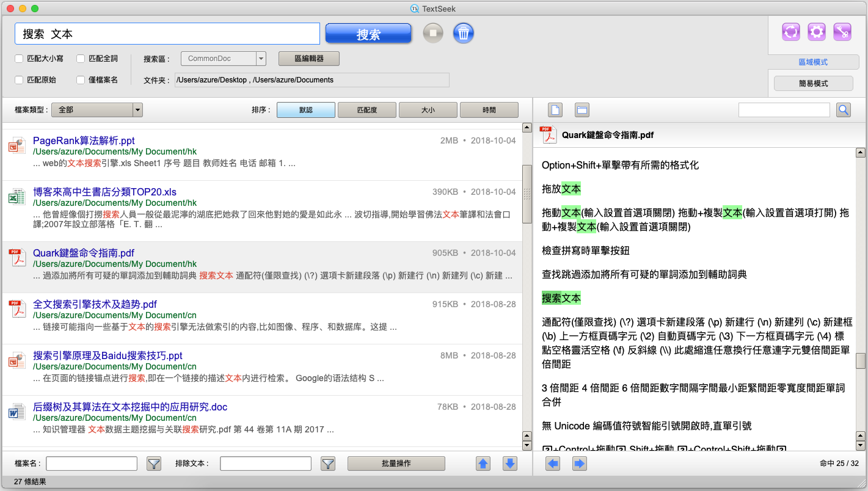Sort results by 匹配度
868x491 pixels.
[367, 110]
